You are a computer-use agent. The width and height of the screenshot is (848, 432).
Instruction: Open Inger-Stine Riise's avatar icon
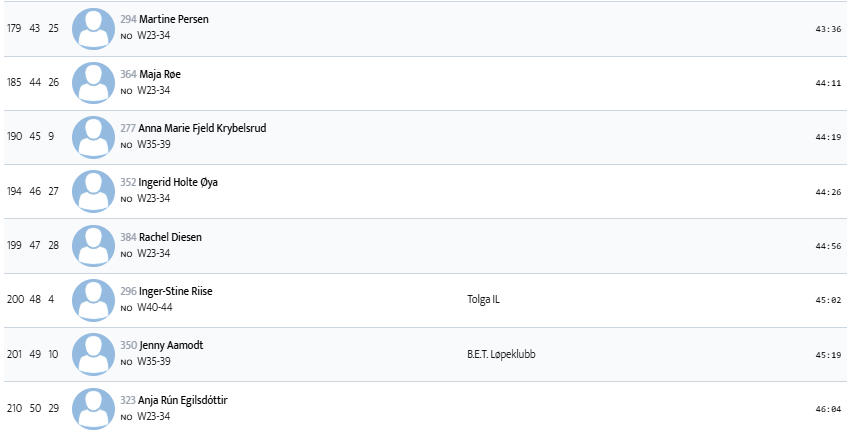(93, 299)
